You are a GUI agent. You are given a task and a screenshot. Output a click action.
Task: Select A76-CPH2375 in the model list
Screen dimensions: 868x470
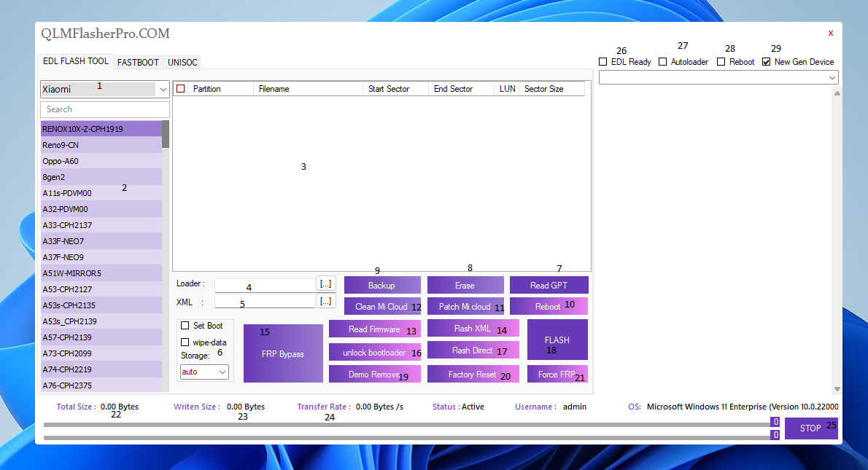point(101,385)
